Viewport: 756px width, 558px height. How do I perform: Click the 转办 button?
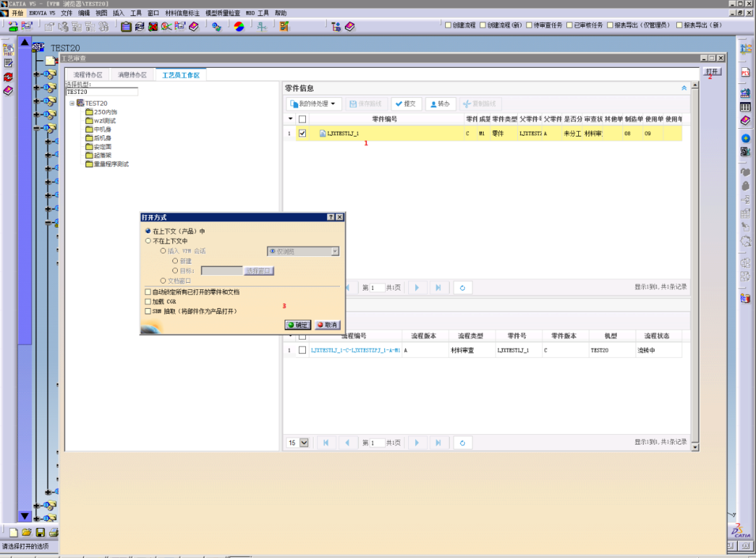click(440, 104)
